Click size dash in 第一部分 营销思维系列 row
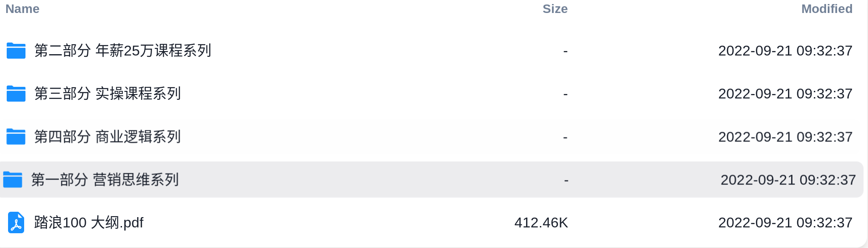 (x=566, y=180)
